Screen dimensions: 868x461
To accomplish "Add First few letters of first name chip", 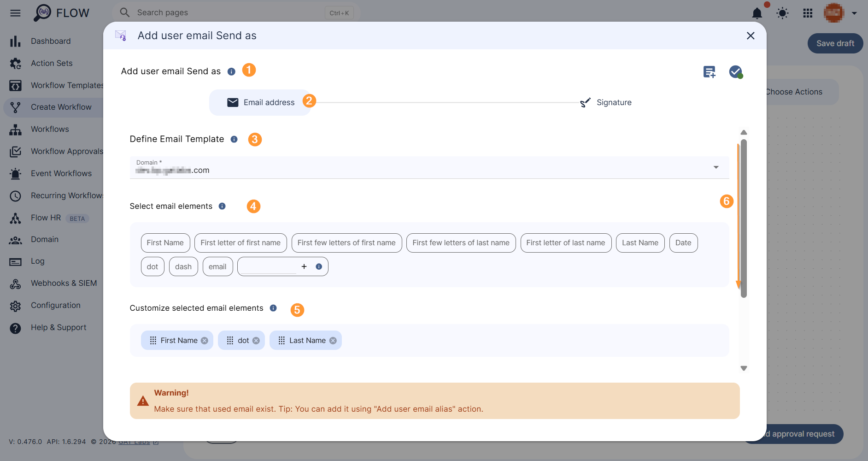I will 346,243.
